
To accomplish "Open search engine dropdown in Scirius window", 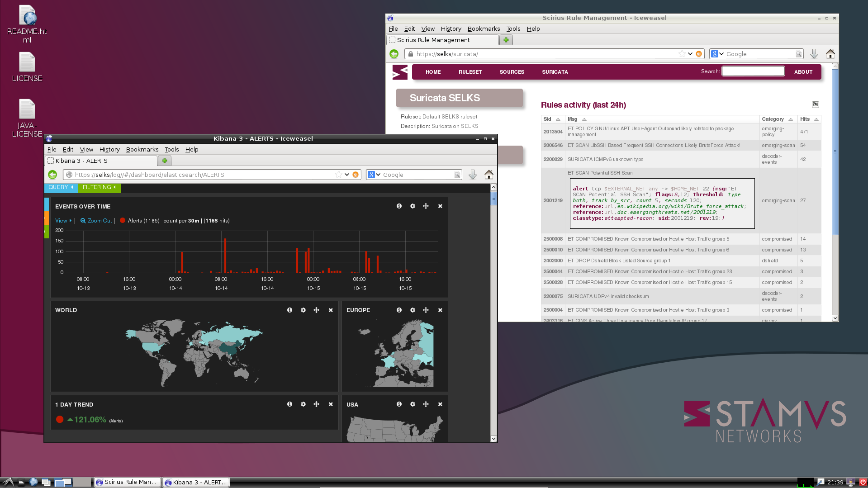I will (x=717, y=54).
